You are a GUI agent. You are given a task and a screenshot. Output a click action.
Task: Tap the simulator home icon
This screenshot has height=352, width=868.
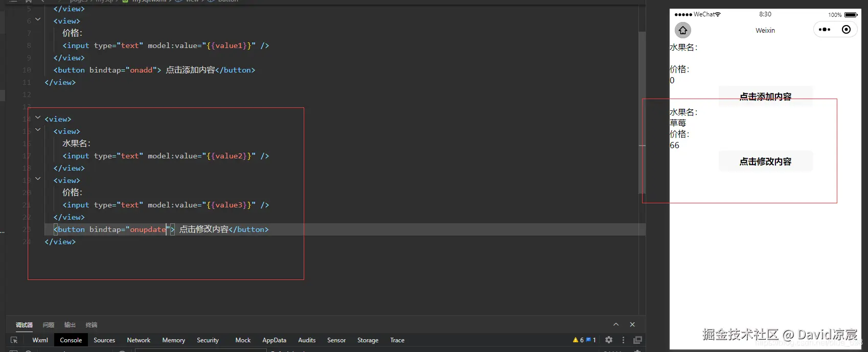point(683,30)
